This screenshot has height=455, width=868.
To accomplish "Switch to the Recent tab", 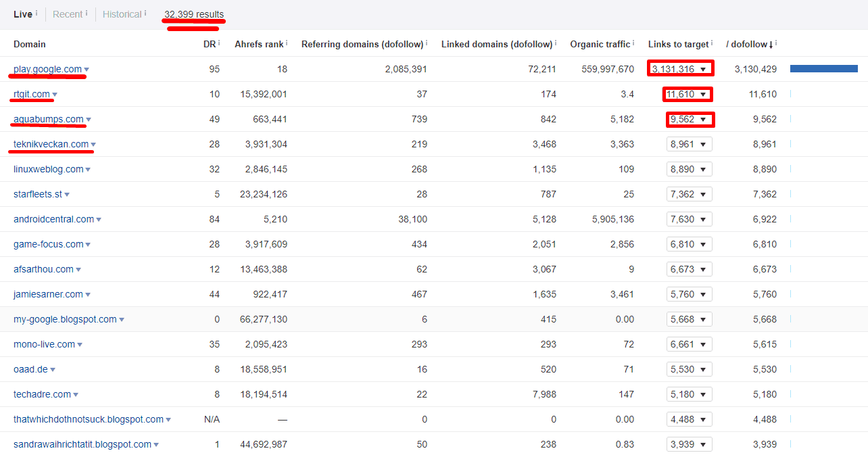I will coord(68,14).
